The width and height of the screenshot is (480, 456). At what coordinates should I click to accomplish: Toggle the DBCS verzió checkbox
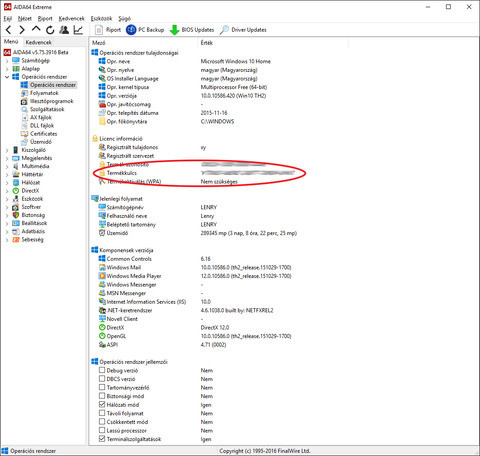[102, 379]
